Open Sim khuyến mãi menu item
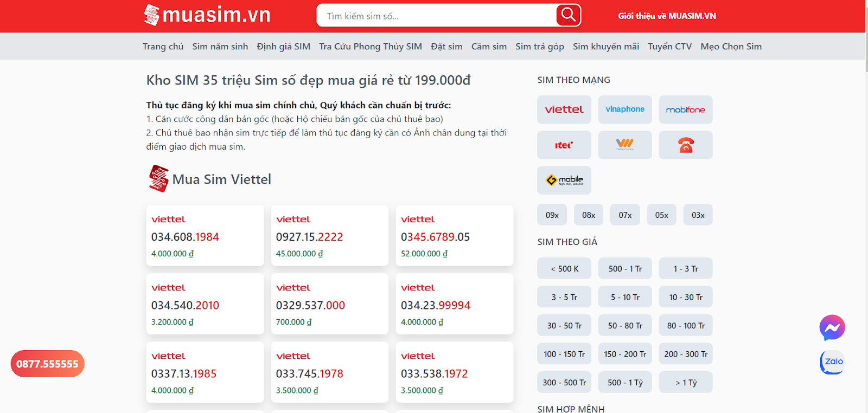The image size is (868, 413). click(606, 47)
